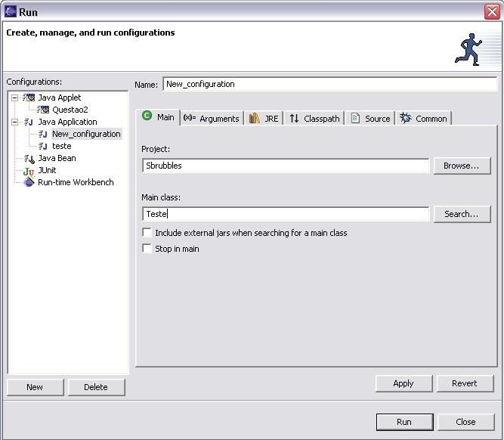Viewport: 504px width, 440px height.
Task: Click the Java Bean category icon
Action: point(29,158)
